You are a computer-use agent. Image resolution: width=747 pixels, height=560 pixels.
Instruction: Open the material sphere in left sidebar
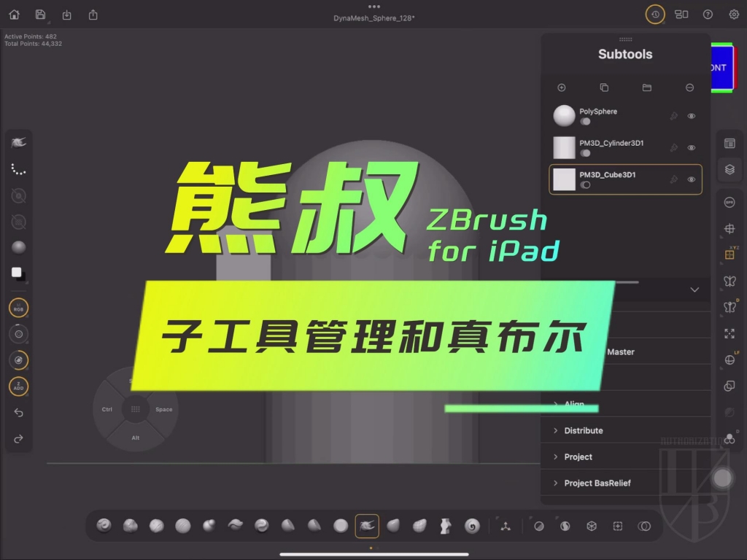click(x=18, y=247)
